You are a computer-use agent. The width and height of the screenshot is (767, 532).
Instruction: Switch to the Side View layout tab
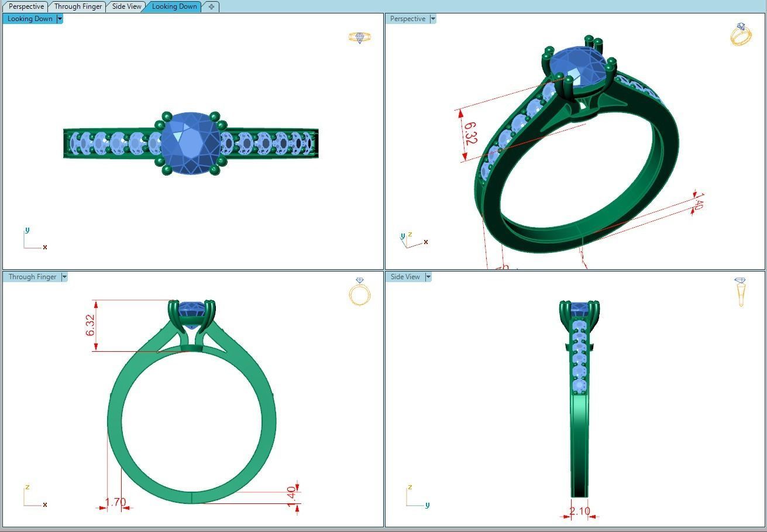126,6
